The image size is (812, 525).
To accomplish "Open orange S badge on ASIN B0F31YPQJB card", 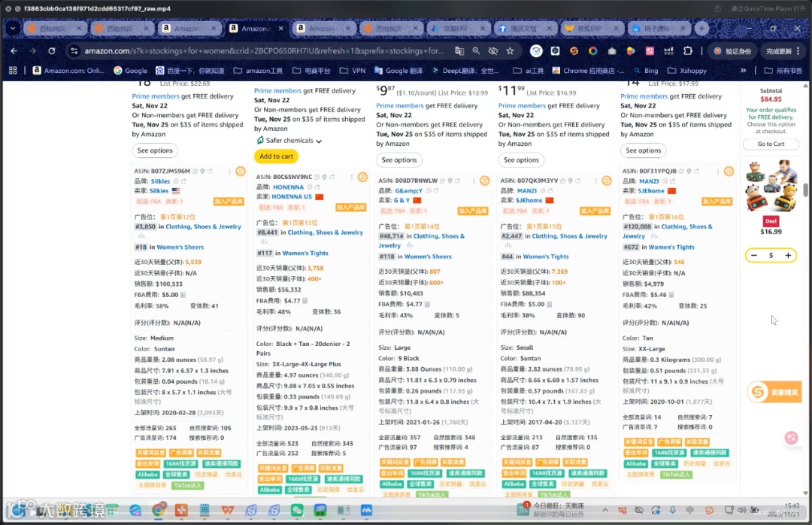I will [x=729, y=171].
